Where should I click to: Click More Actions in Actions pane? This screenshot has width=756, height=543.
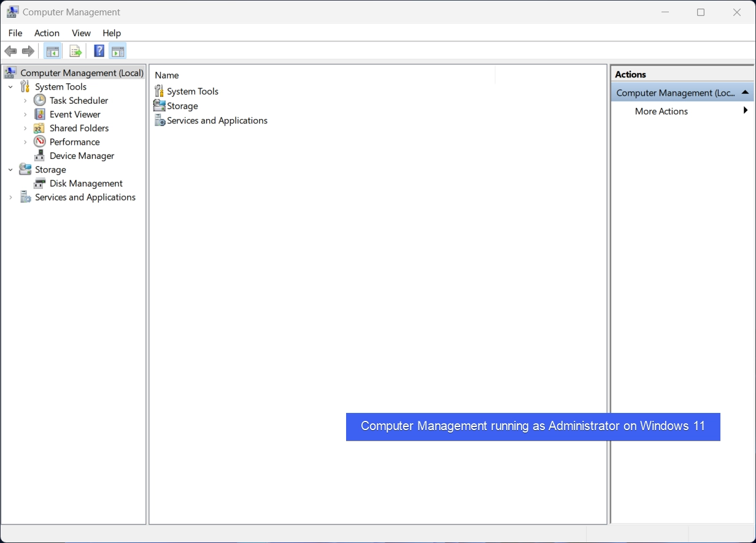(x=661, y=111)
